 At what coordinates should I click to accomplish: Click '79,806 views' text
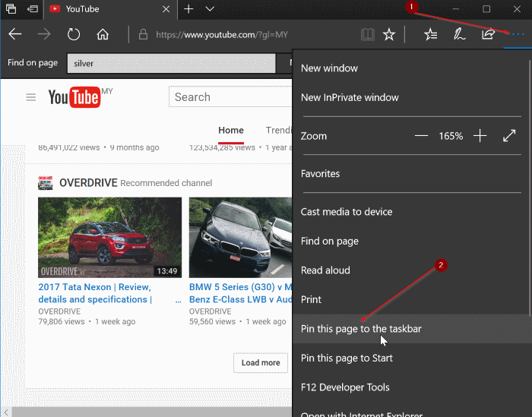[62, 321]
